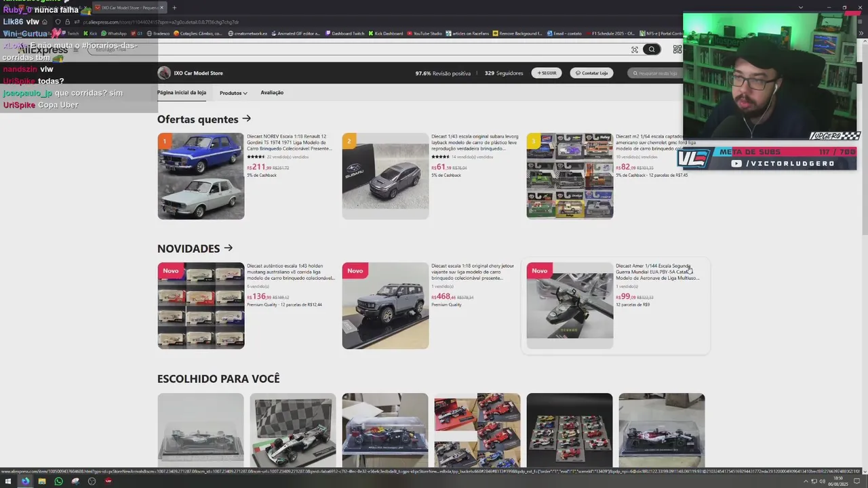Open the Ofertas quentes section arrow link
The height and width of the screenshot is (488, 868).
pos(246,119)
